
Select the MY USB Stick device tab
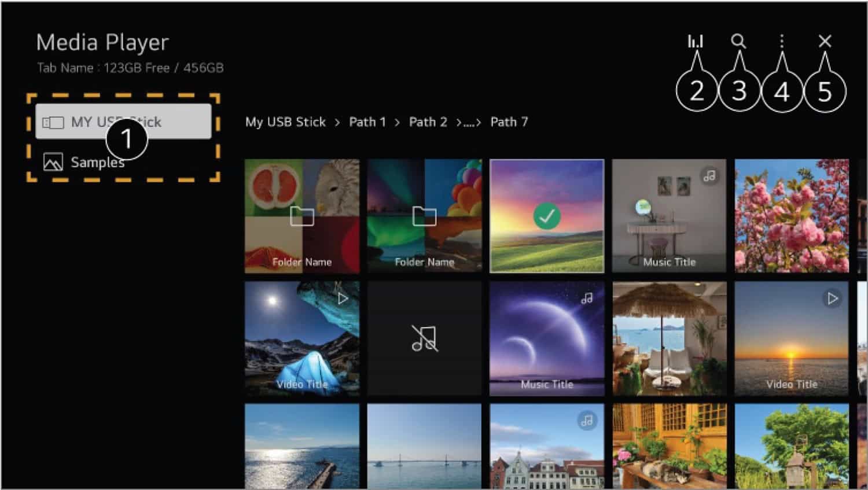pyautogui.click(x=123, y=121)
